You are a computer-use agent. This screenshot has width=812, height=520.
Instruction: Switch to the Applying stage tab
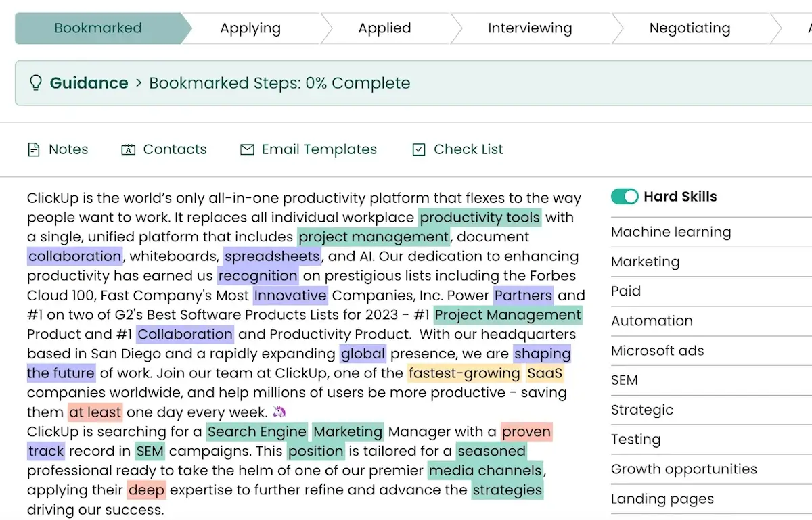point(250,28)
